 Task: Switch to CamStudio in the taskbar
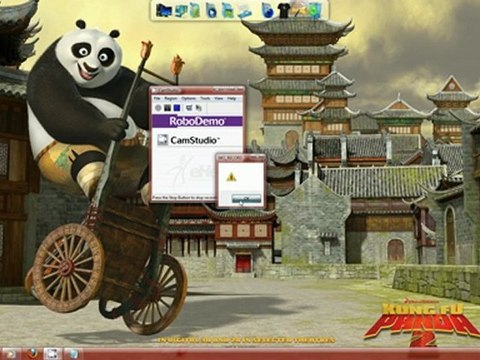pos(53,354)
